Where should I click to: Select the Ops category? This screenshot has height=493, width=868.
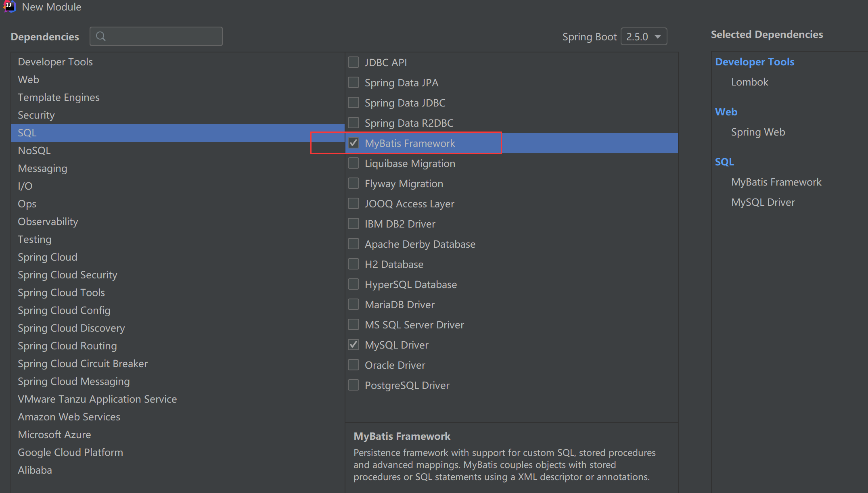point(178,204)
